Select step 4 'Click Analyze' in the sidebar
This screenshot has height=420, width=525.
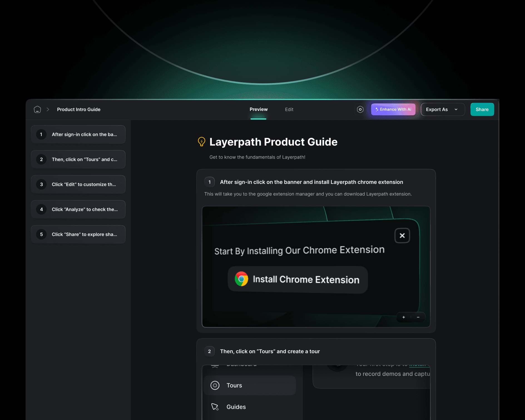(x=78, y=209)
